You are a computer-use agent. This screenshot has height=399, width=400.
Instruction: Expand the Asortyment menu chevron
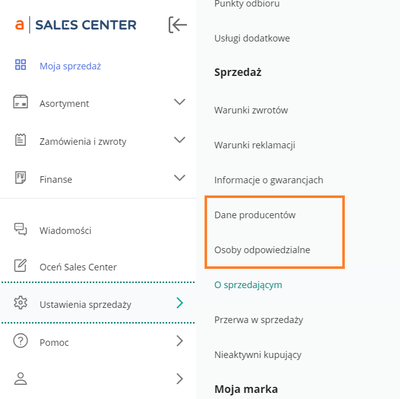click(x=180, y=102)
